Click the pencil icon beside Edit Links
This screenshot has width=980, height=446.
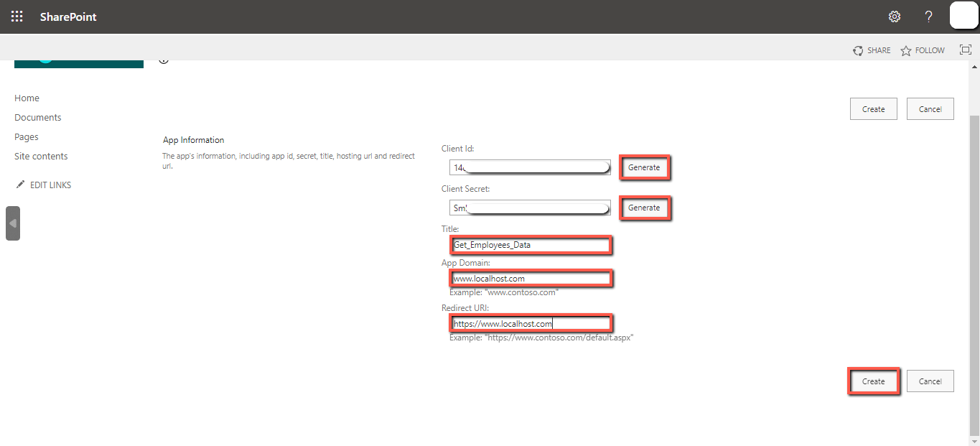coord(20,185)
